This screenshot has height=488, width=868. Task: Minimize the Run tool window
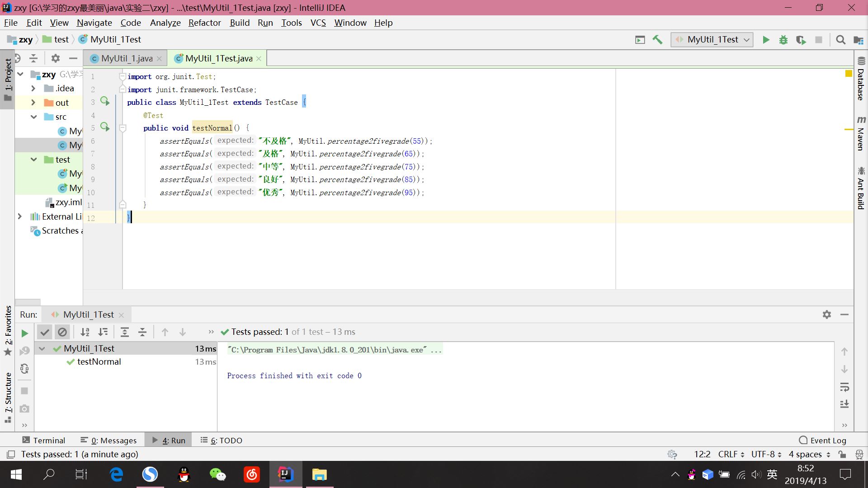click(x=844, y=314)
